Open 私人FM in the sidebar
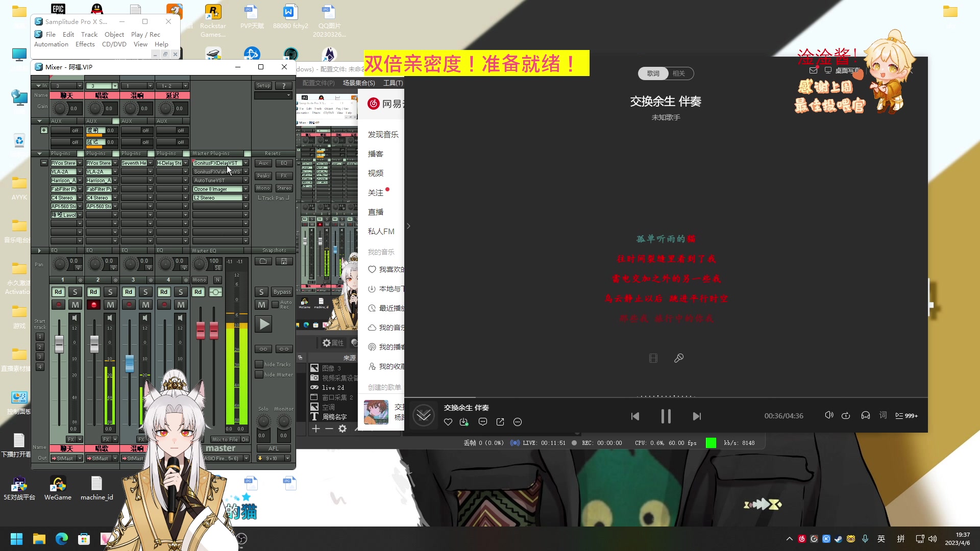This screenshot has width=980, height=551. [x=381, y=232]
